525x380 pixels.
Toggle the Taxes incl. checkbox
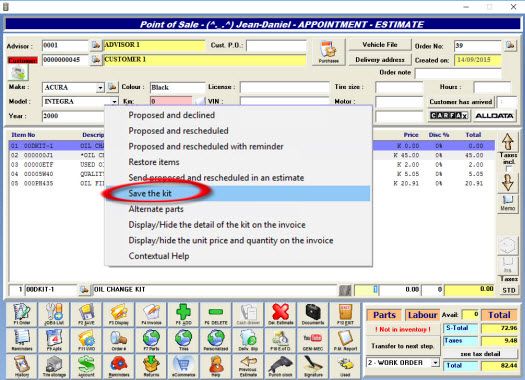[x=509, y=169]
